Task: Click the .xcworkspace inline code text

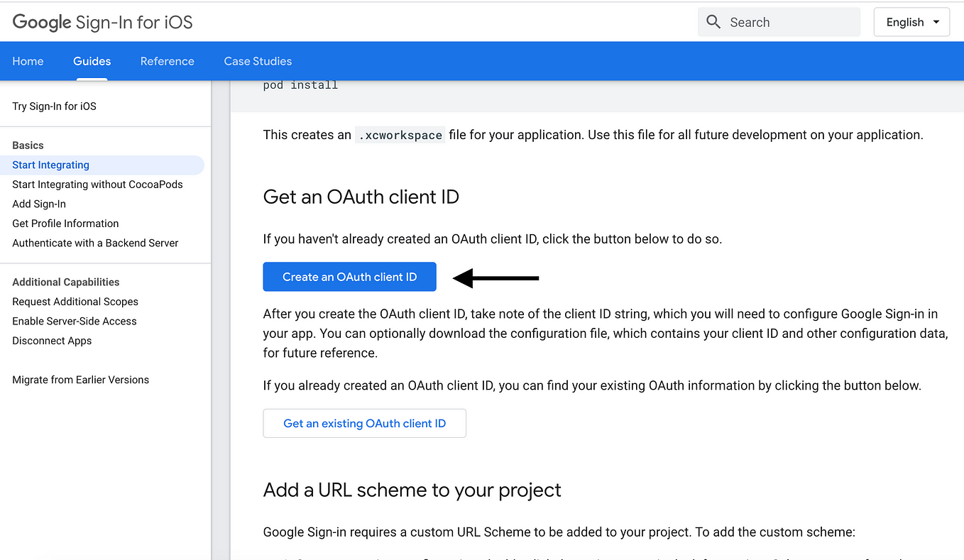Action: pos(400,135)
